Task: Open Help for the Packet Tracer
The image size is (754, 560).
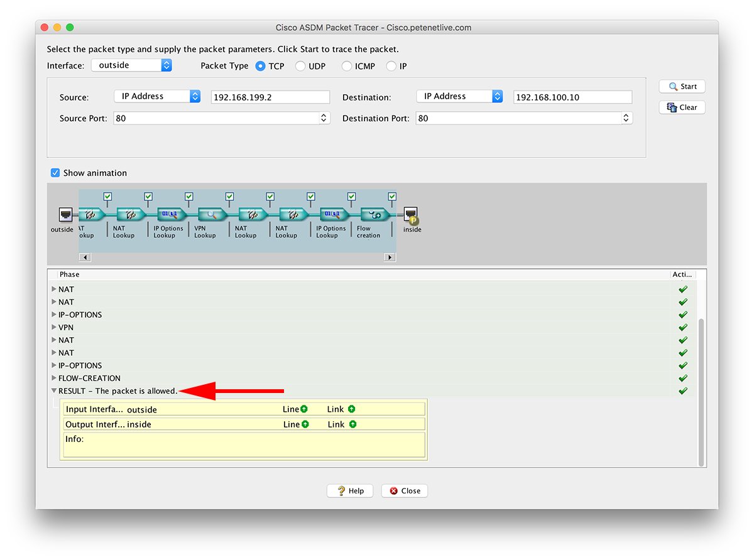Action: (350, 491)
